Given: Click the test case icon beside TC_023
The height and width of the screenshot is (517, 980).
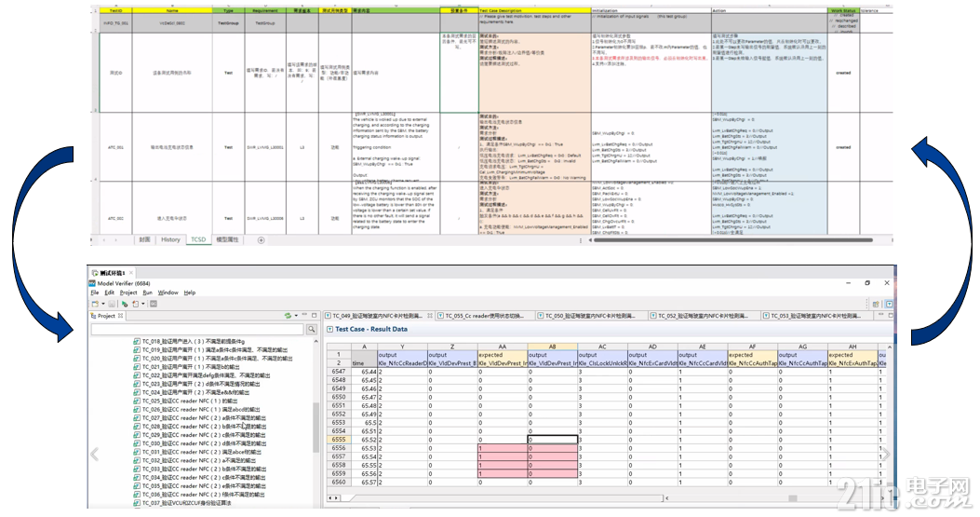Looking at the screenshot, I should pos(137,384).
